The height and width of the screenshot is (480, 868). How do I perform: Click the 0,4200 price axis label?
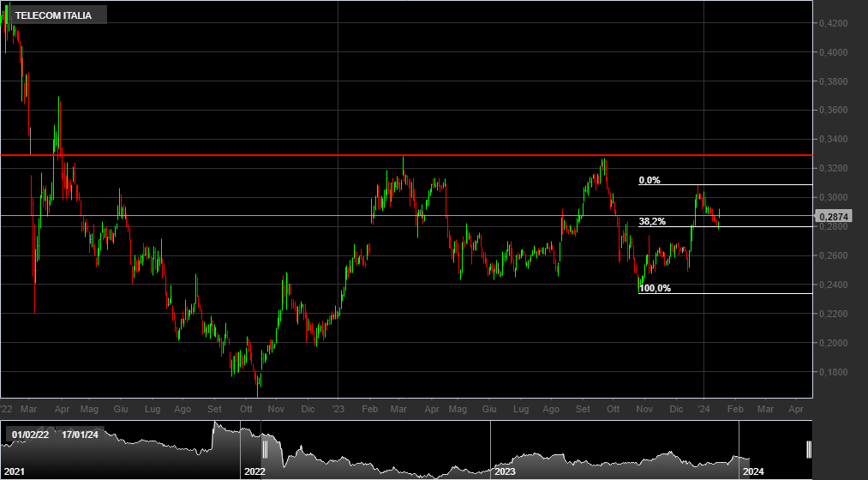(832, 23)
